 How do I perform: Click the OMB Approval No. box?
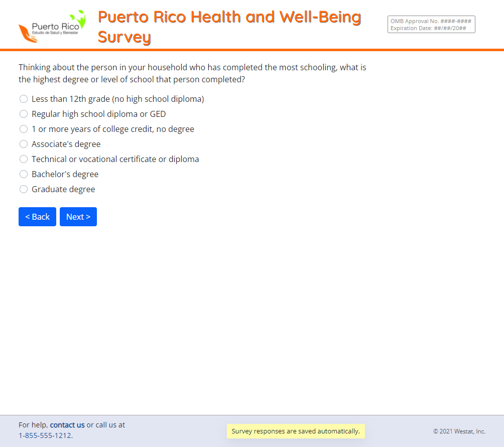coord(431,25)
